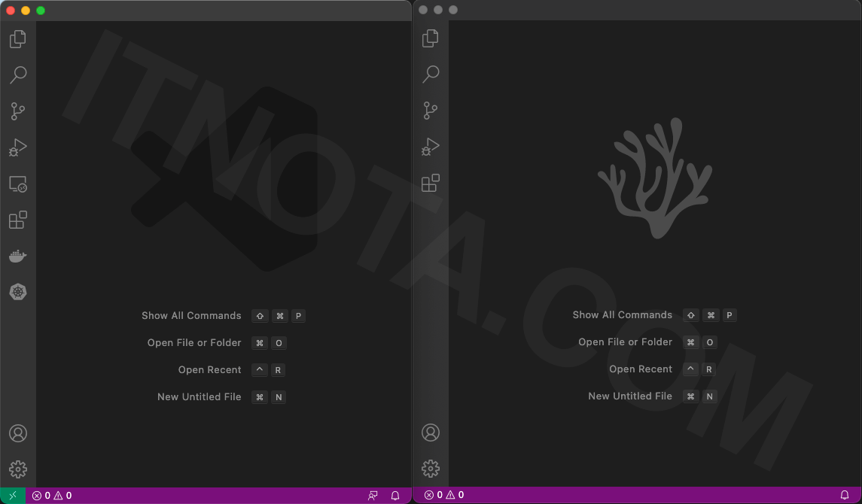Image resolution: width=862 pixels, height=504 pixels.
Task: Click the Show All Commands shortcut entry
Action: pyautogui.click(x=191, y=315)
